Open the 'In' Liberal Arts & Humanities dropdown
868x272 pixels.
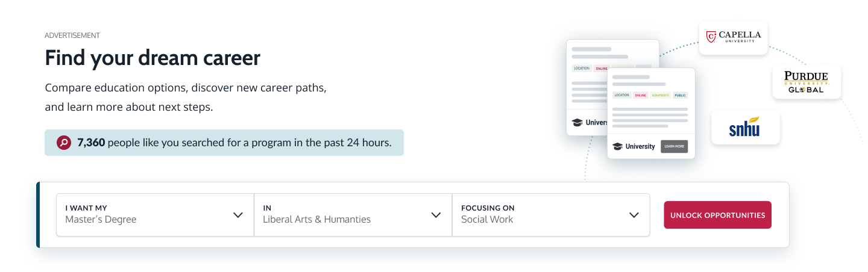(353, 214)
